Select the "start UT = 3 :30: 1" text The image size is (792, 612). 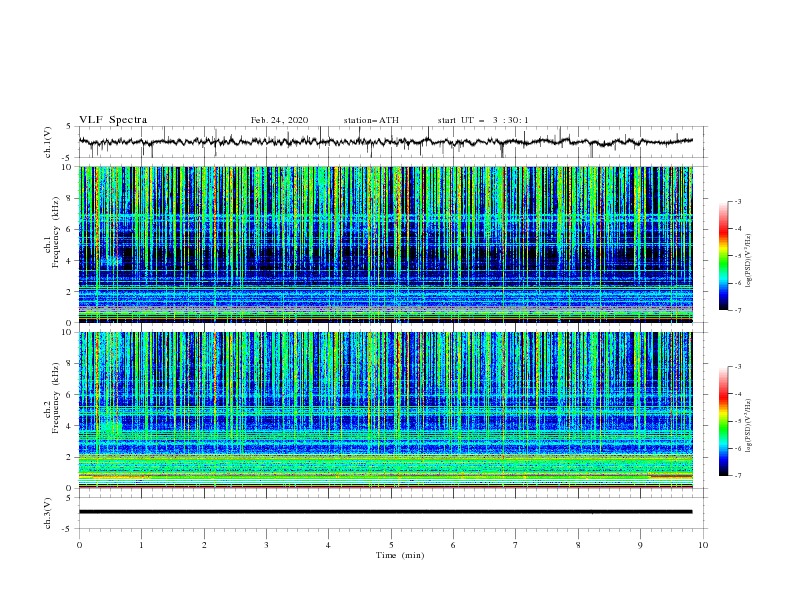click(x=482, y=120)
